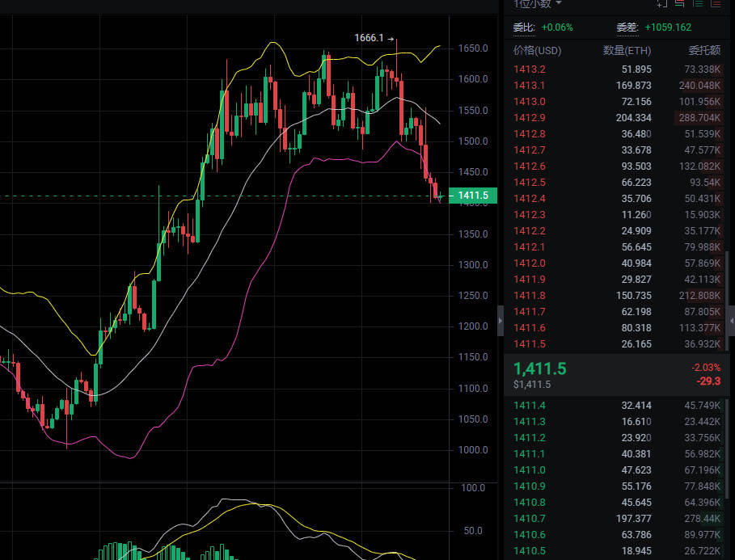Click the 价格(USD) column header
This screenshot has width=735, height=560.
pos(537,51)
